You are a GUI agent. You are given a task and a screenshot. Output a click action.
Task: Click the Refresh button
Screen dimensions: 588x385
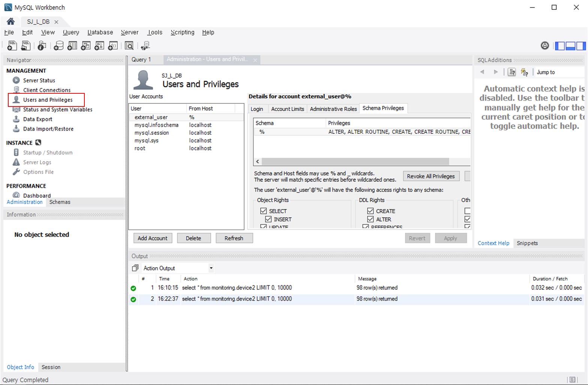[234, 238]
